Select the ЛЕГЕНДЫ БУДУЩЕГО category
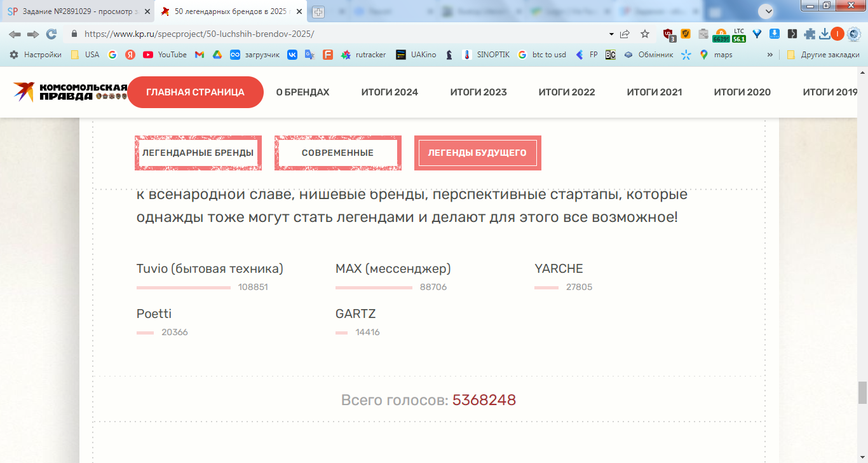The image size is (868, 463). tap(478, 153)
